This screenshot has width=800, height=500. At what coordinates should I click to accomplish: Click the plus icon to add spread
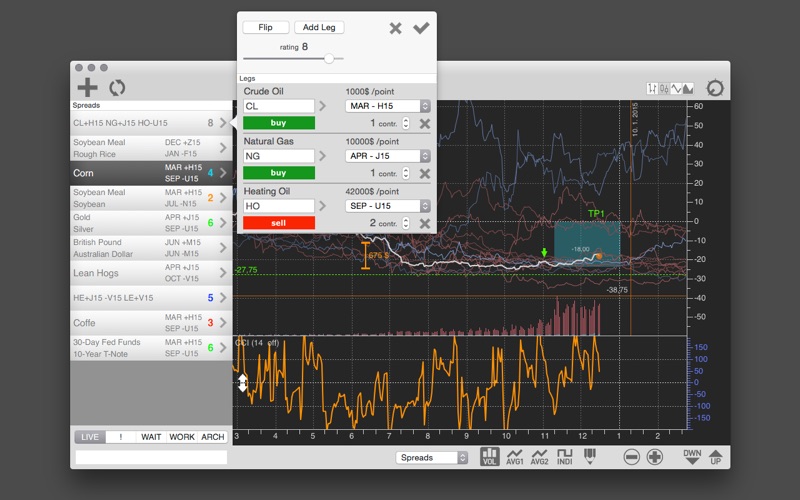pyautogui.click(x=88, y=87)
